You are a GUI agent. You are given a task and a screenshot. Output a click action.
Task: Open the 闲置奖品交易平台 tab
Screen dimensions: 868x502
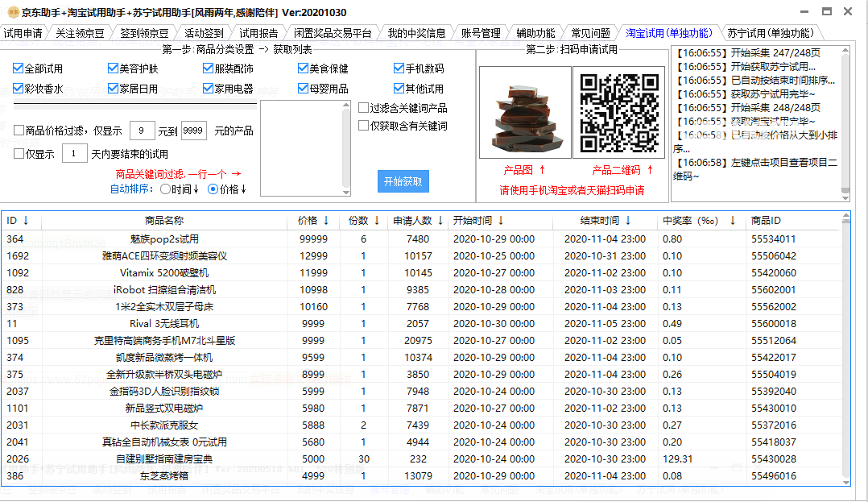[x=332, y=33]
